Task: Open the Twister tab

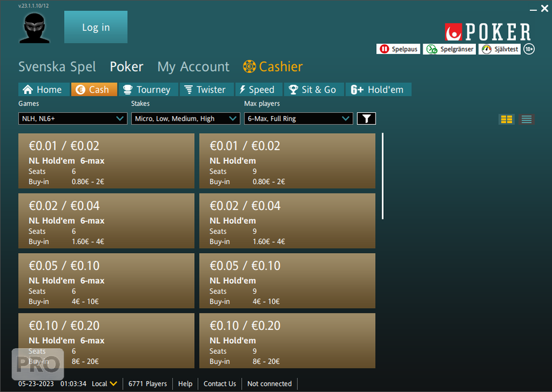Action: coord(207,89)
